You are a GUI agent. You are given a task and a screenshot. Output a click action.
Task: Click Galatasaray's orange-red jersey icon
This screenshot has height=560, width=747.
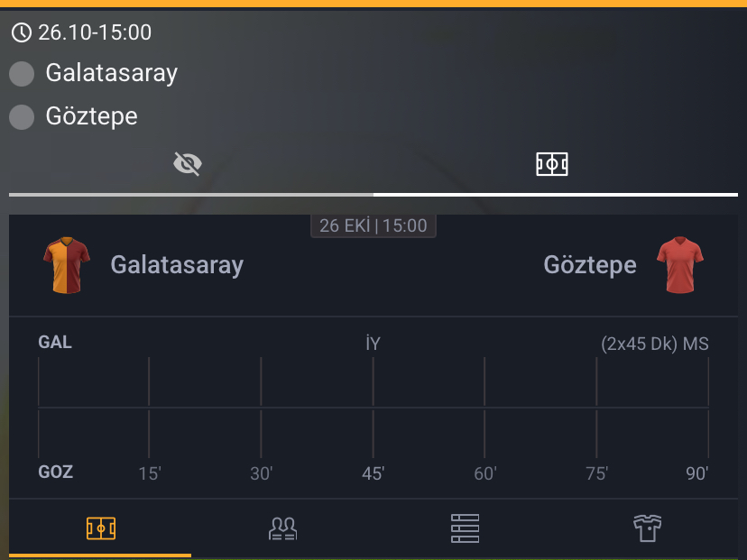coord(67,265)
